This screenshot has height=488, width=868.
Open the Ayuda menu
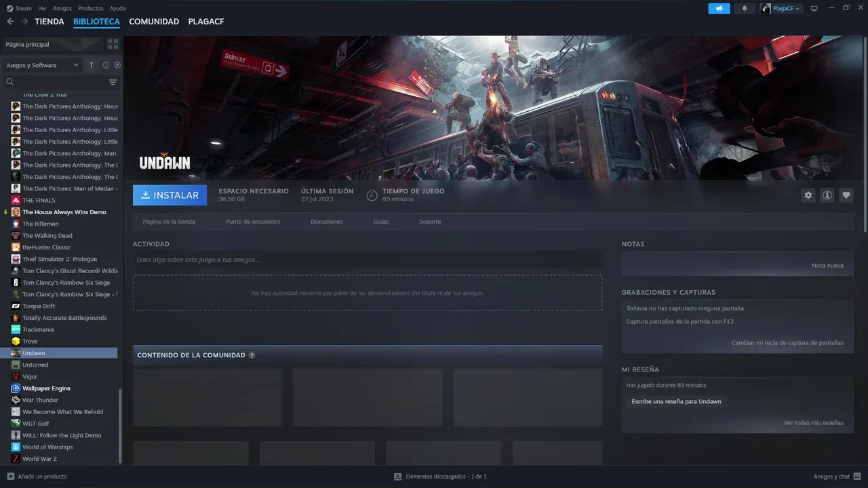click(117, 8)
